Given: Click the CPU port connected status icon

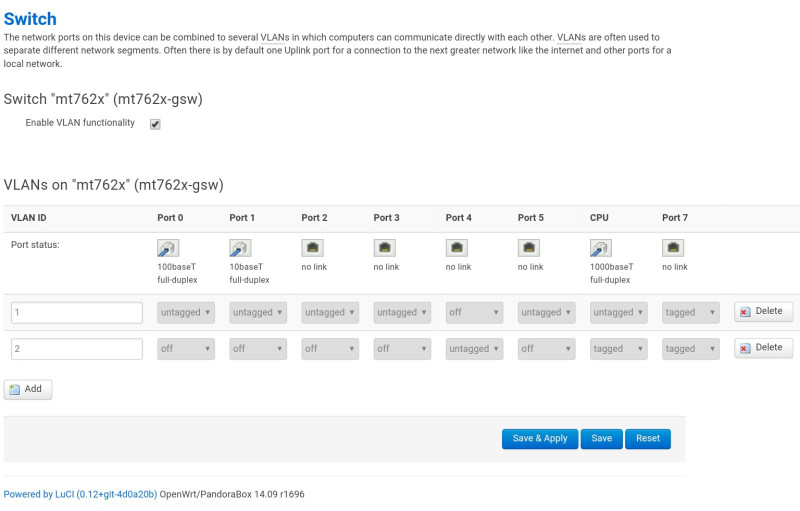Looking at the screenshot, I should point(601,248).
